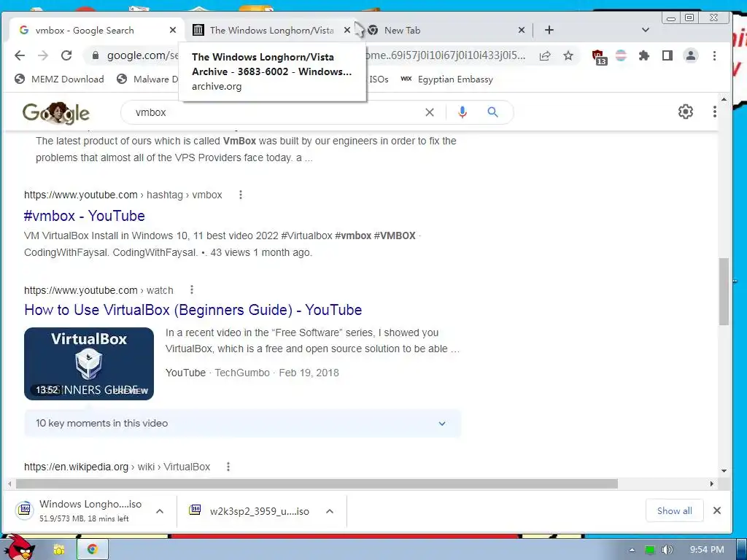Image resolution: width=747 pixels, height=560 pixels.
Task: Start voice search with the microphone
Action: [x=462, y=112]
